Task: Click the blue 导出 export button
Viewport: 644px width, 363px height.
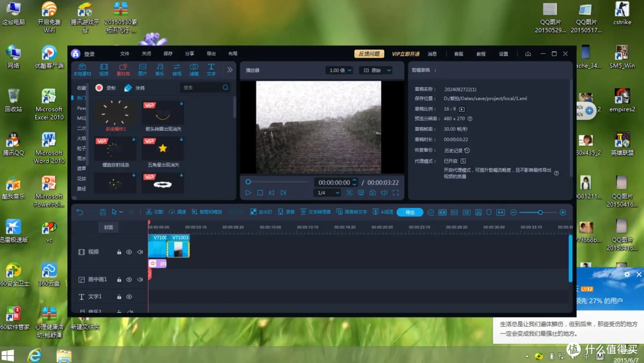Action: [x=410, y=212]
